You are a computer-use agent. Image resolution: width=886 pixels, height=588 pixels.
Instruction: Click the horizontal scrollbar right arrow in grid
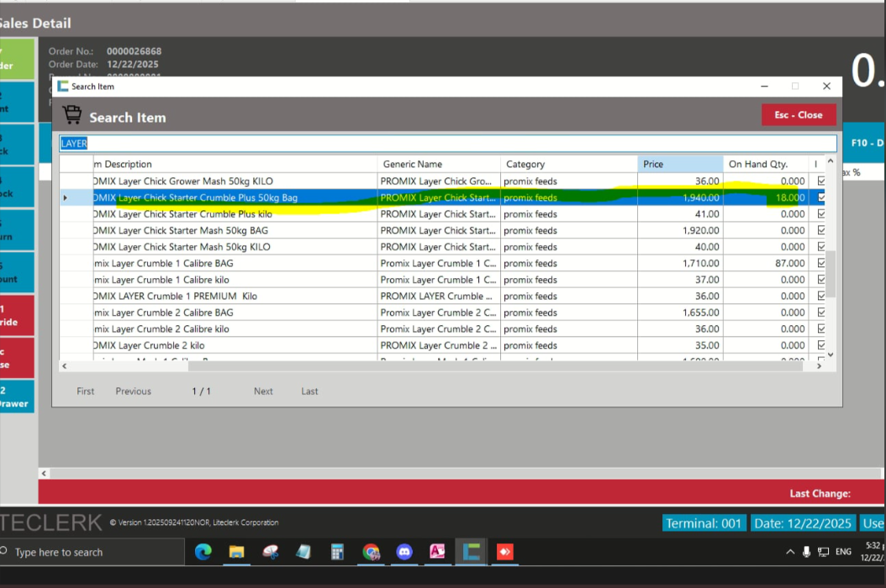[x=820, y=366]
